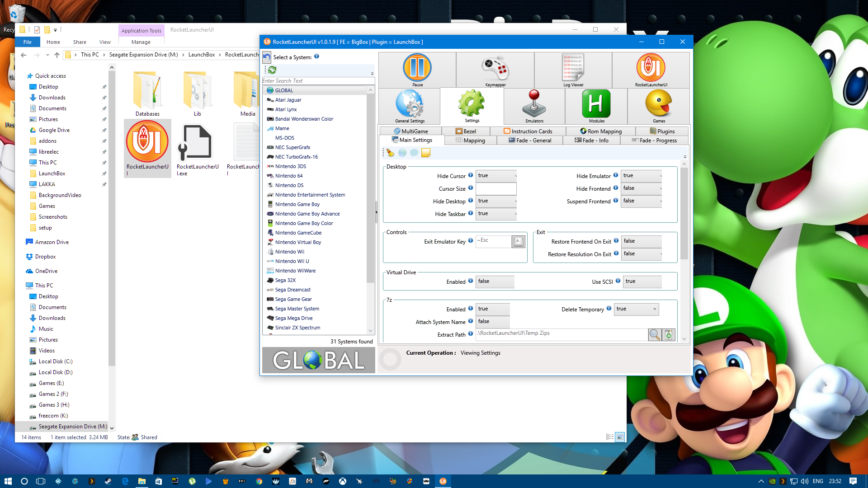Open General Settings globe icon

point(410,106)
